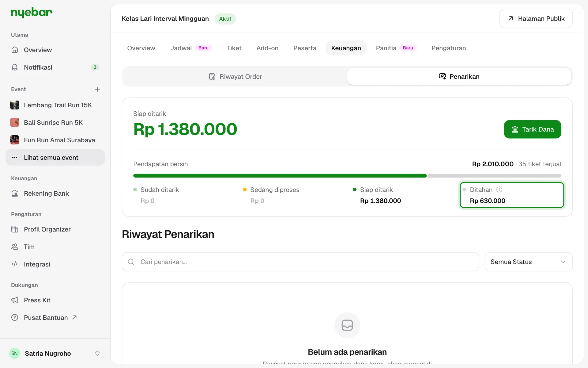Click the nyebar logo
Image resolution: width=588 pixels, height=368 pixels.
[32, 13]
